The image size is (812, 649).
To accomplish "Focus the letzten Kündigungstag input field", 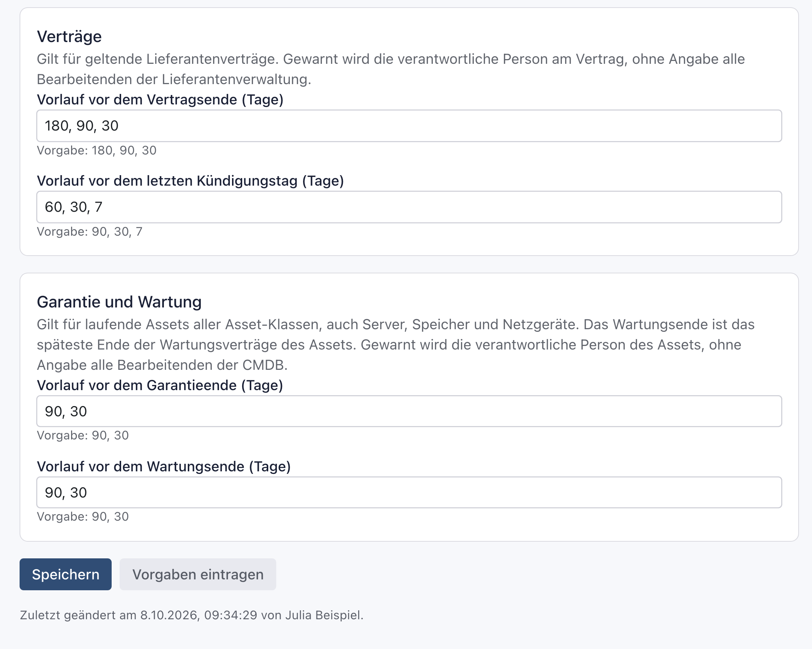I will pos(409,207).
